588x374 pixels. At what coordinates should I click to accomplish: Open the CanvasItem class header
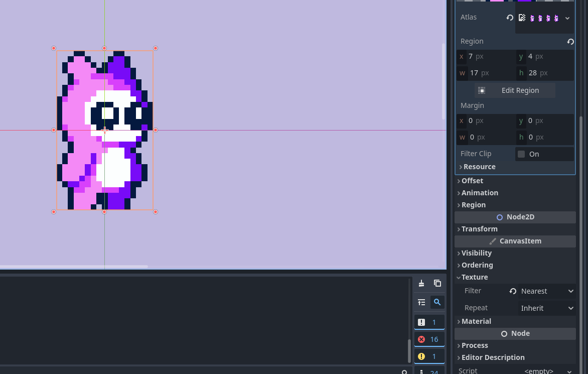tap(515, 241)
